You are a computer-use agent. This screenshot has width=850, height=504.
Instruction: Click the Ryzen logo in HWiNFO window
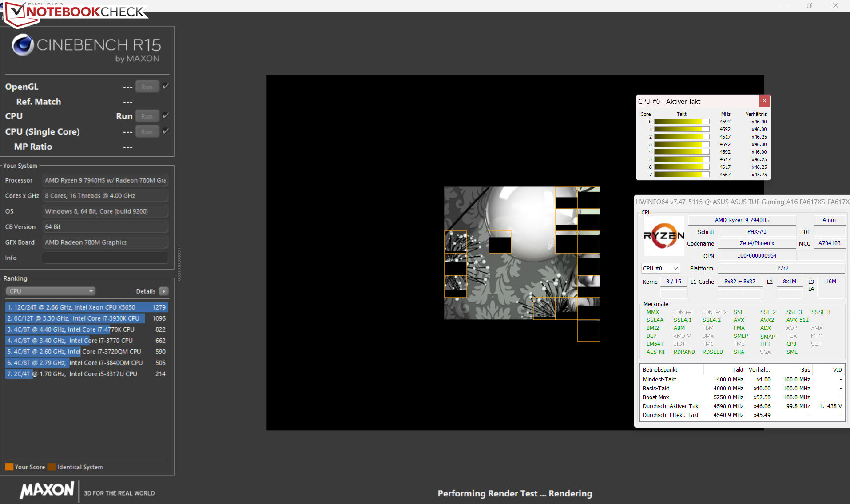[664, 236]
